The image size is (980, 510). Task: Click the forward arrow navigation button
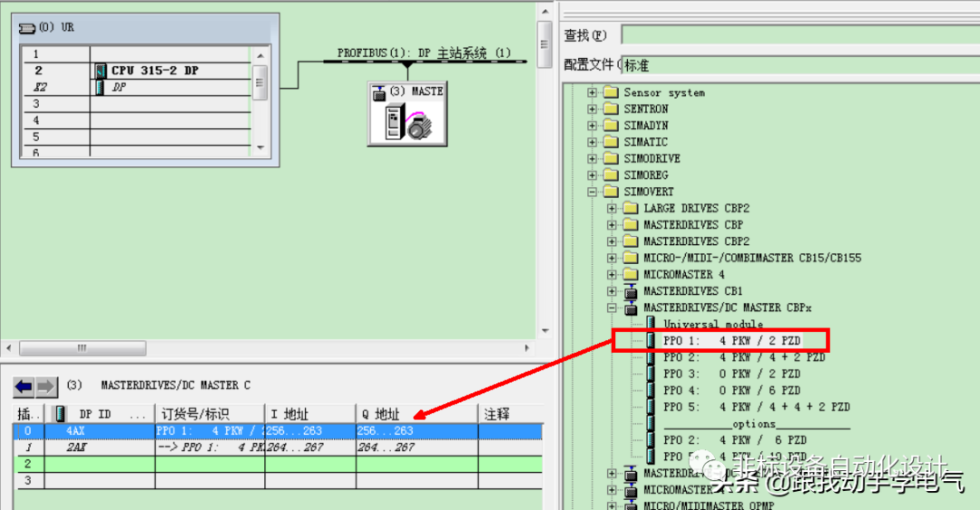point(46,387)
